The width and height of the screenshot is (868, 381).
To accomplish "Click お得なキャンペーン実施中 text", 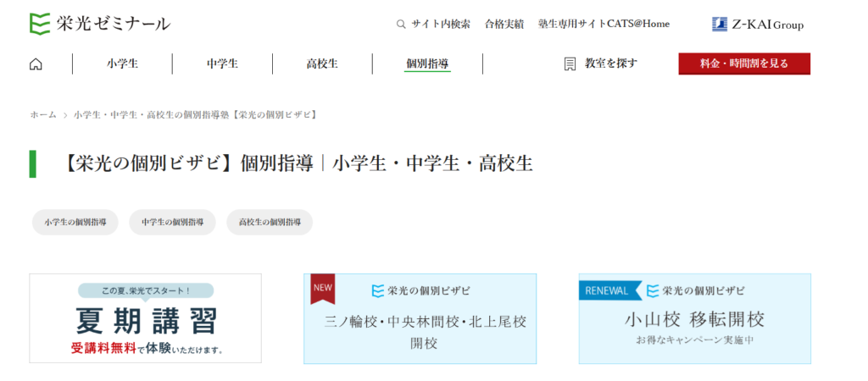I will pyautogui.click(x=695, y=340).
